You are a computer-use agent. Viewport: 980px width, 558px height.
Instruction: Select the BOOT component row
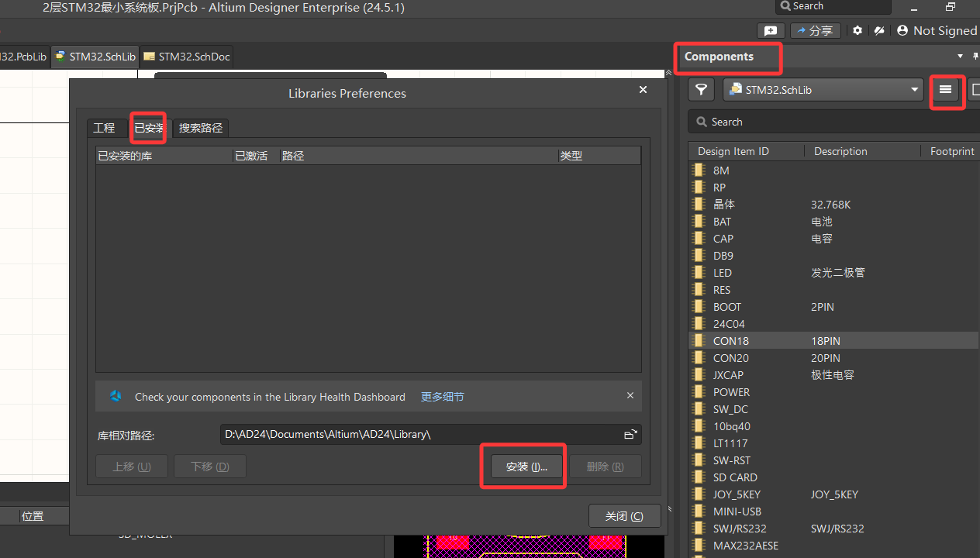834,307
